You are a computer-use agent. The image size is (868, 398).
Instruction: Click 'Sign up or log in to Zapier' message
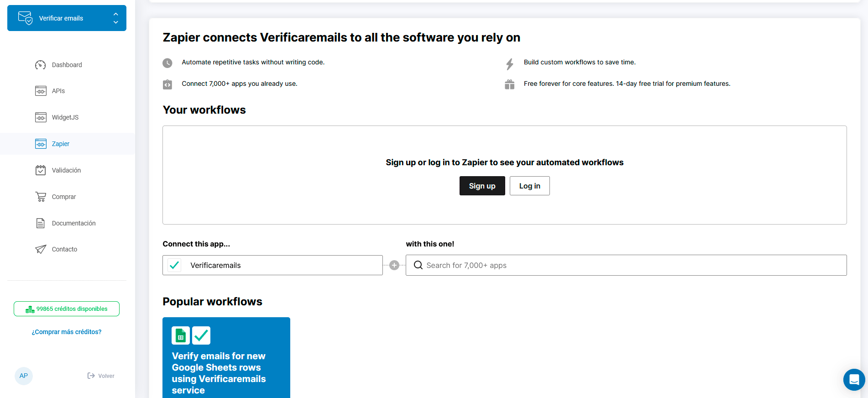(x=505, y=162)
